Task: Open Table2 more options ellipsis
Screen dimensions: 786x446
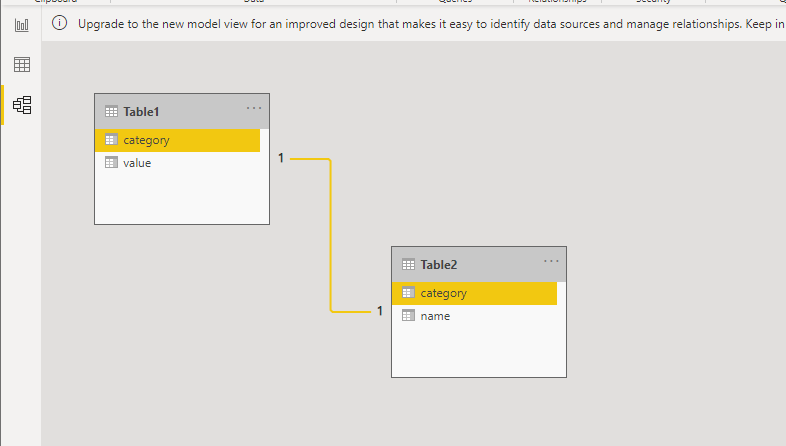Action: click(x=551, y=261)
